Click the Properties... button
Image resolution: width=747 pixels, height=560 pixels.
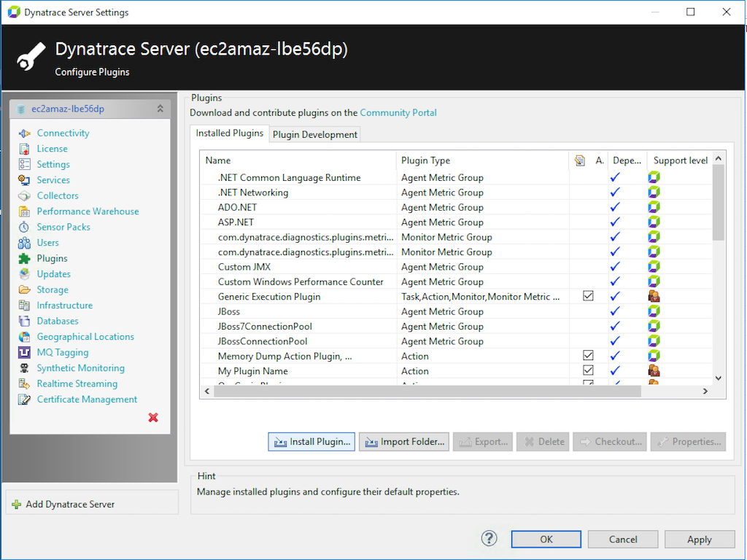tap(689, 442)
